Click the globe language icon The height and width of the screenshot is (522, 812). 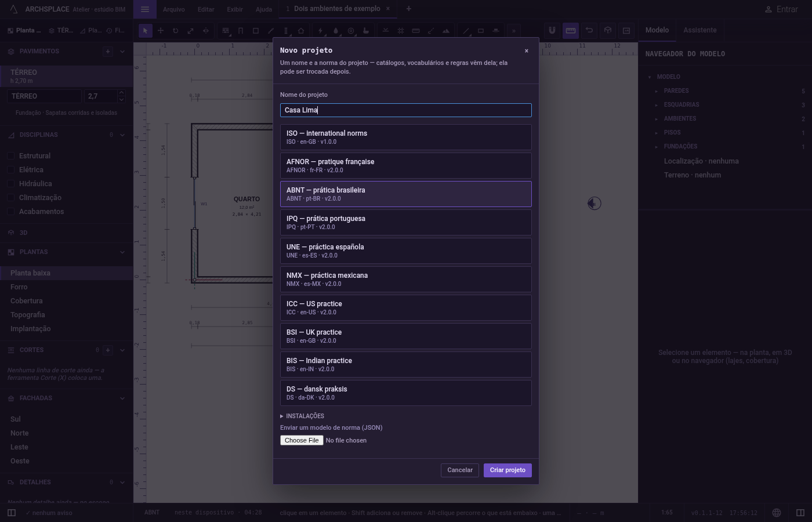(x=777, y=513)
